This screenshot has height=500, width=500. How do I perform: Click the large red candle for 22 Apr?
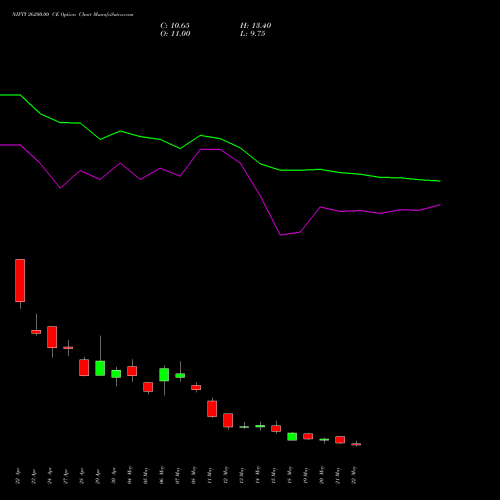tap(20, 280)
